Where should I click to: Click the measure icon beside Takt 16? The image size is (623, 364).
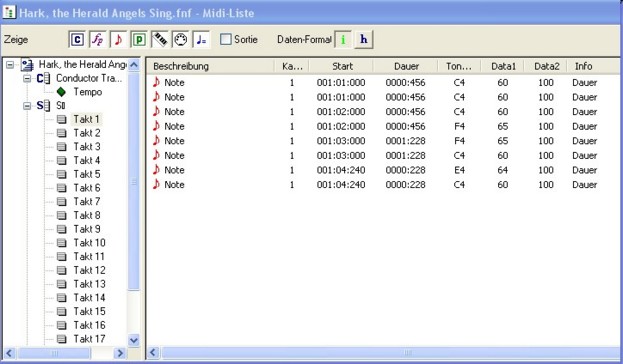pyautogui.click(x=62, y=325)
